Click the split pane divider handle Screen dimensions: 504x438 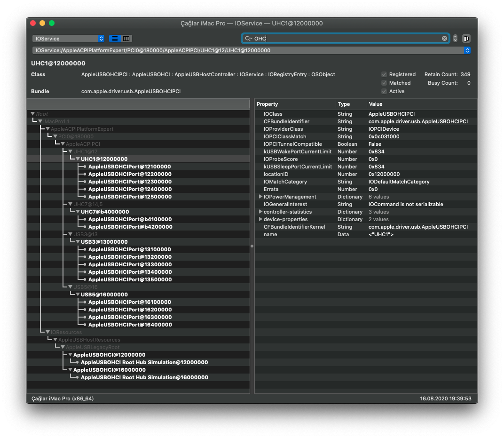(x=252, y=246)
